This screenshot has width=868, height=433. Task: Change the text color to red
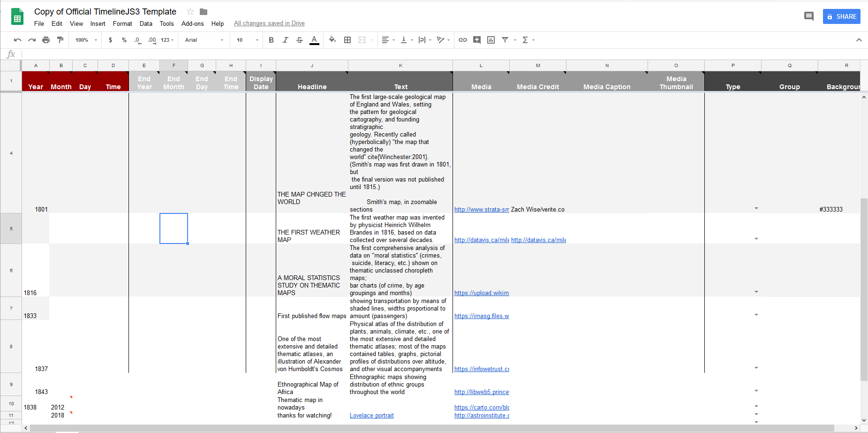(314, 40)
